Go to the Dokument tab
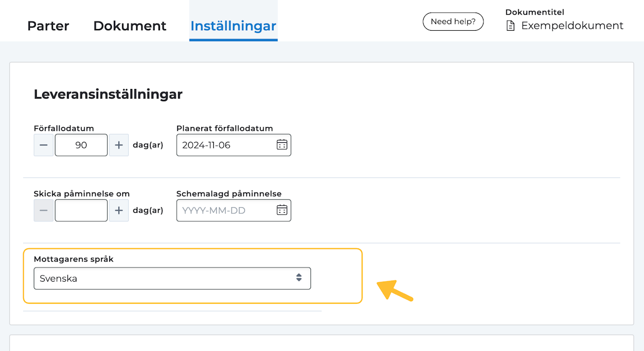Screen dimensions: 644x351 pyautogui.click(x=130, y=26)
